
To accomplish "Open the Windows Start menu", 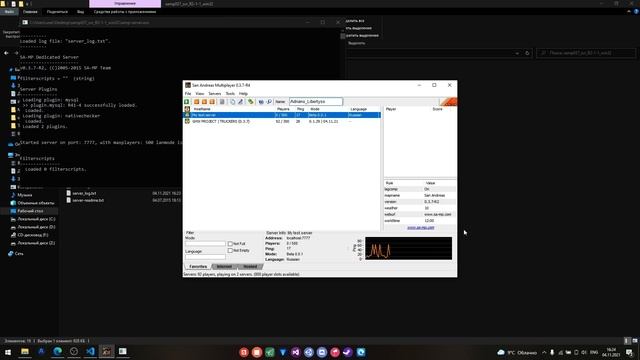I will click(x=8, y=352).
